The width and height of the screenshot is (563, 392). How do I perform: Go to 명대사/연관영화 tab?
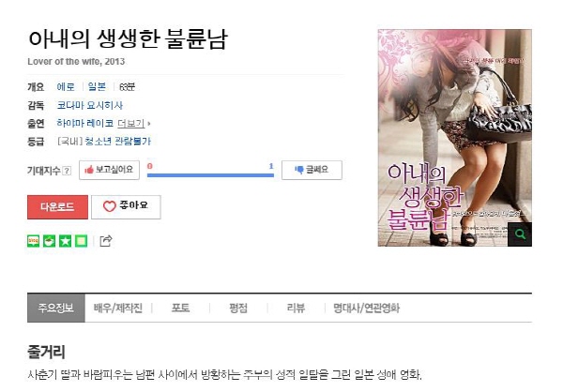click(x=366, y=308)
